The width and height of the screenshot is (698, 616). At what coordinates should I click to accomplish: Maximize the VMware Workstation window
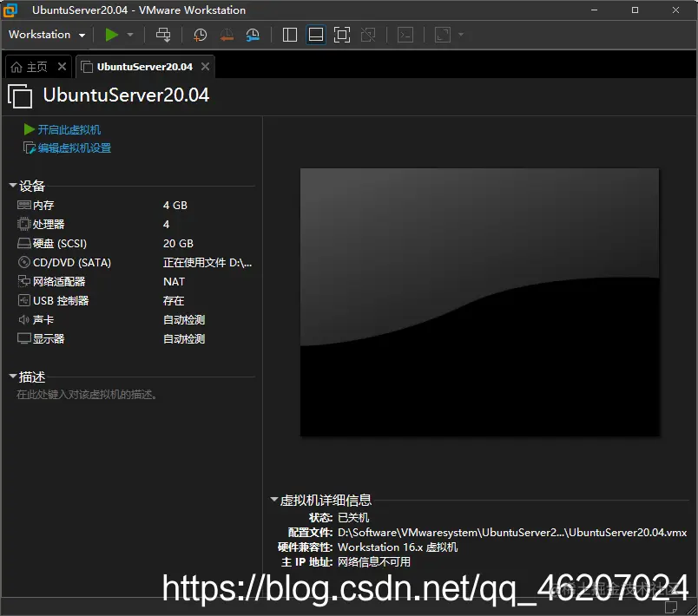pos(635,10)
